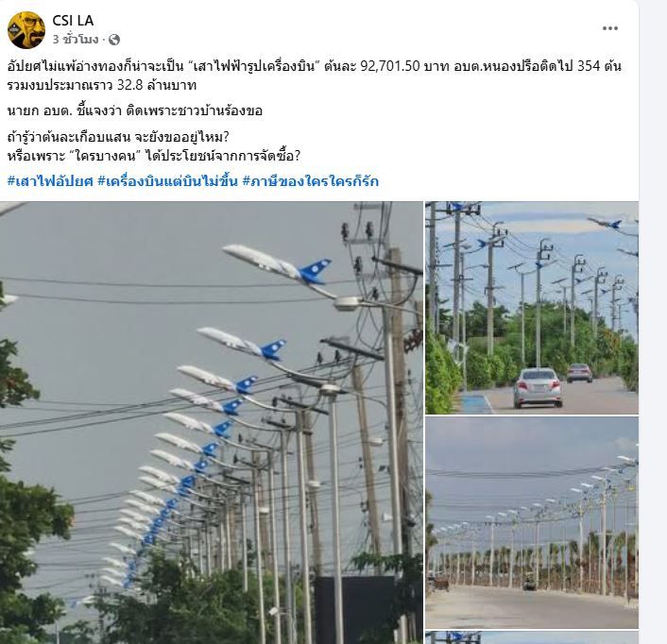The height and width of the screenshot is (644, 667).
Task: Open the photo of curved road with poles
Action: click(532, 522)
